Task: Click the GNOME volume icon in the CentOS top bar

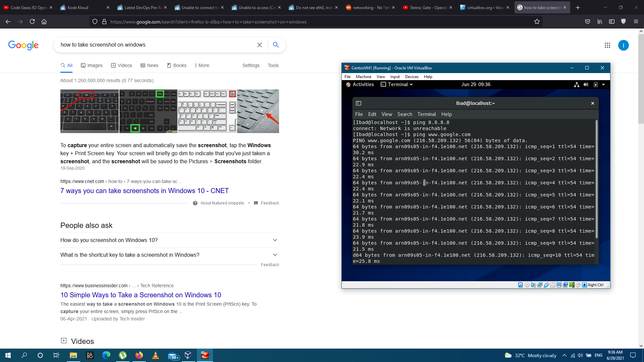Action: tap(586, 84)
